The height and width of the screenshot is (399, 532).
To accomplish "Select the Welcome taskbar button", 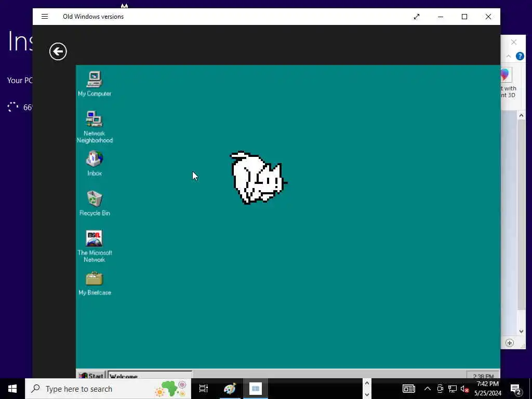I will (x=150, y=375).
